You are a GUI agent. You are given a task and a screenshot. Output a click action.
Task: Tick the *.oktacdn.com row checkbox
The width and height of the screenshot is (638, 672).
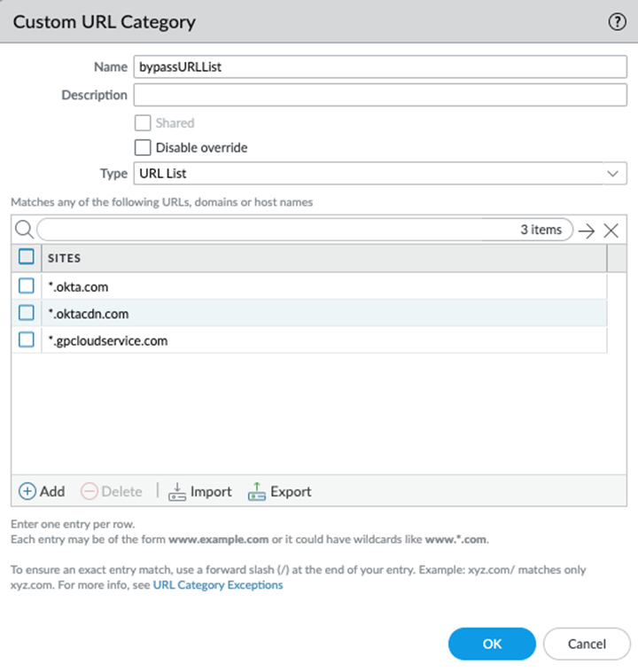[27, 313]
